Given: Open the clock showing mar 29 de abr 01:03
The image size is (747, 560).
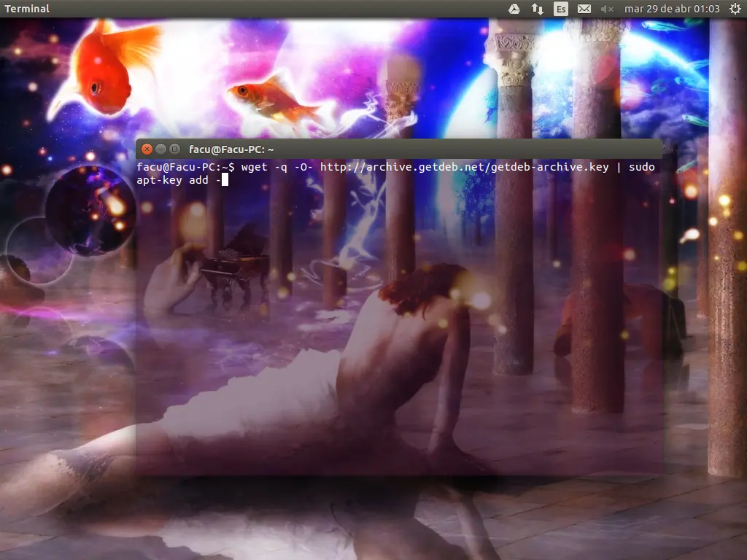Looking at the screenshot, I should [x=672, y=9].
